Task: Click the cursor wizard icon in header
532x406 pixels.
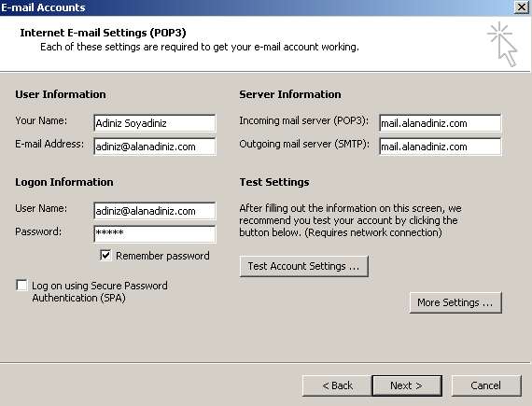Action: tap(502, 44)
